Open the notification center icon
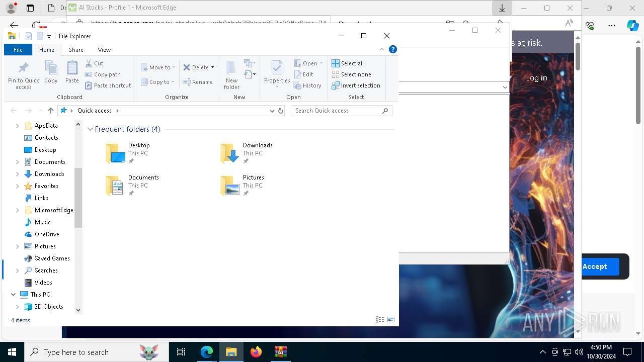Viewport: 644px width, 362px height. 627,352
